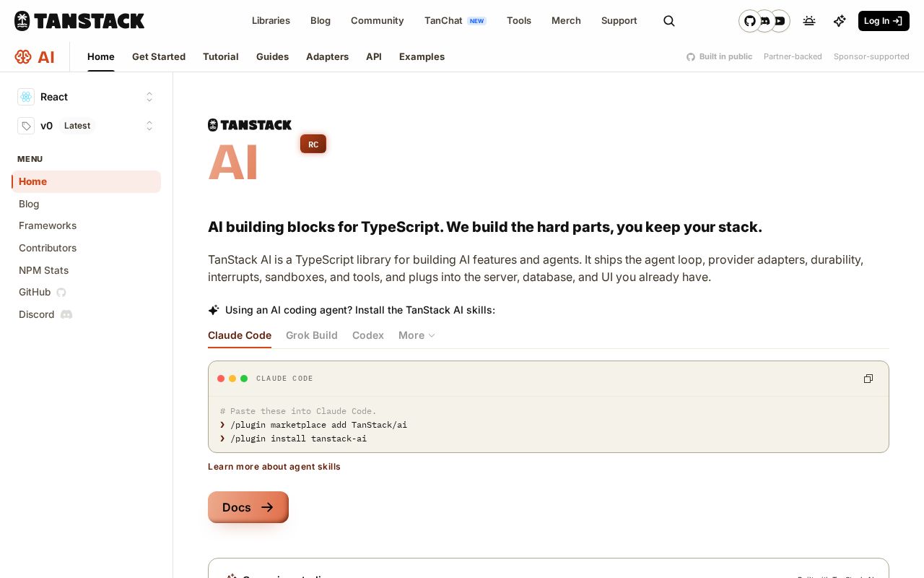This screenshot has height=578, width=924.
Task: Open the Tools menu
Action: pos(519,21)
